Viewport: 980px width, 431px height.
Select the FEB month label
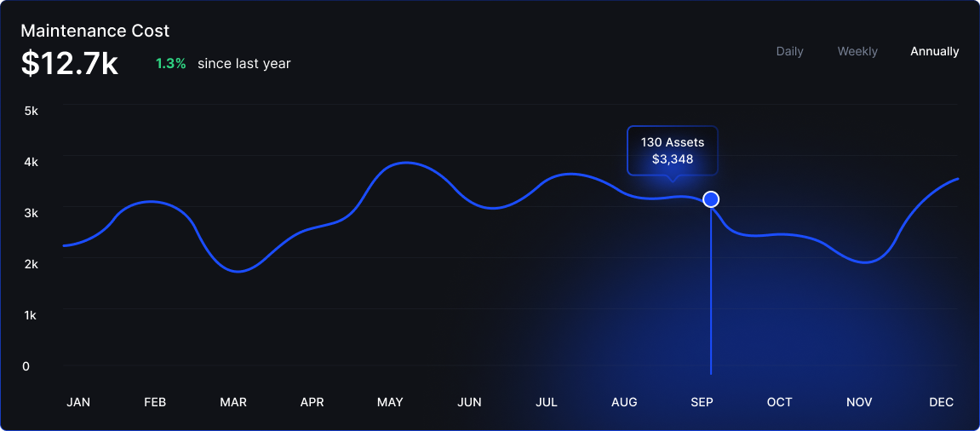tap(155, 402)
